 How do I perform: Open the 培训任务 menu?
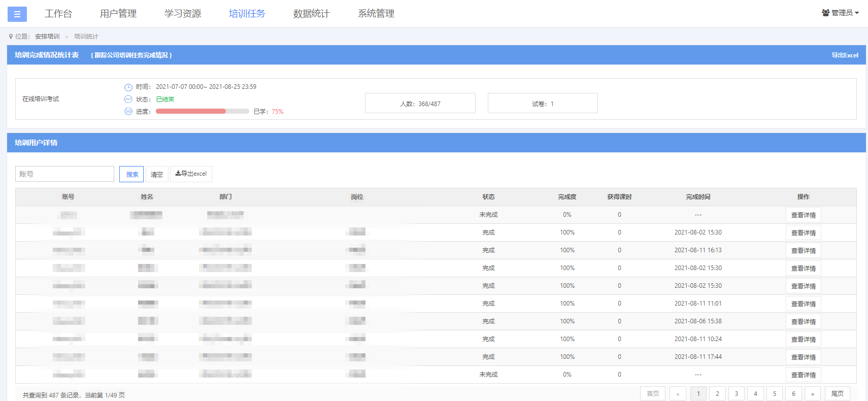(247, 14)
